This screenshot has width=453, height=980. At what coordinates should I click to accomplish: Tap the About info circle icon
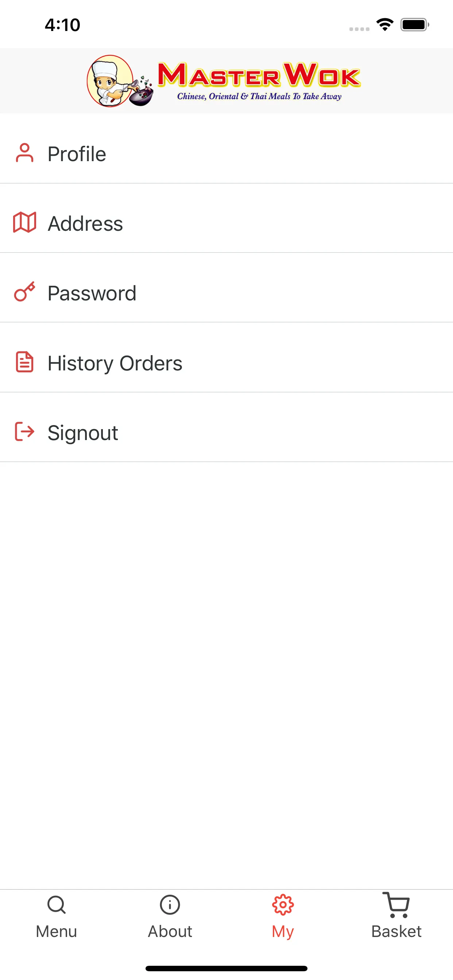(170, 905)
